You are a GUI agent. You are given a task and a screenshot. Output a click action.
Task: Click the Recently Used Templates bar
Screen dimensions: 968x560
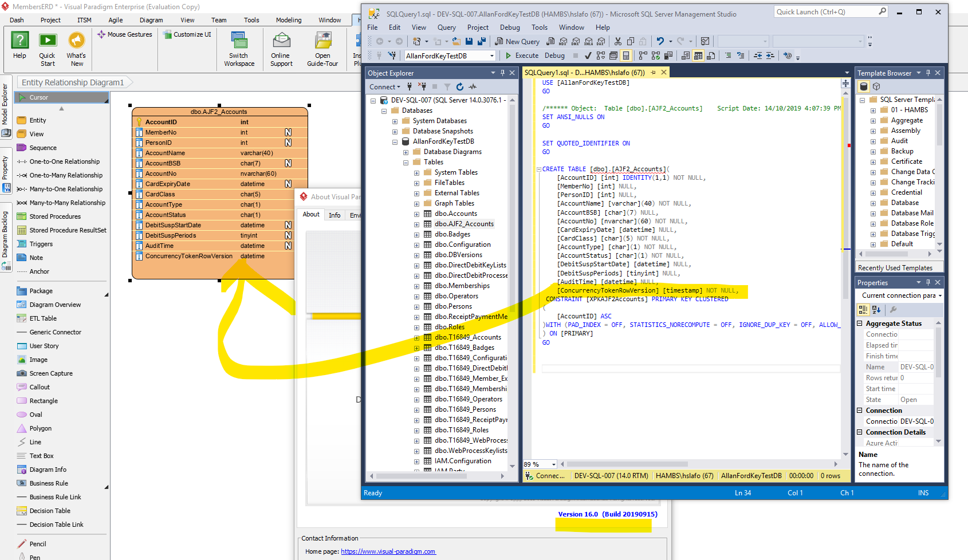pyautogui.click(x=899, y=267)
